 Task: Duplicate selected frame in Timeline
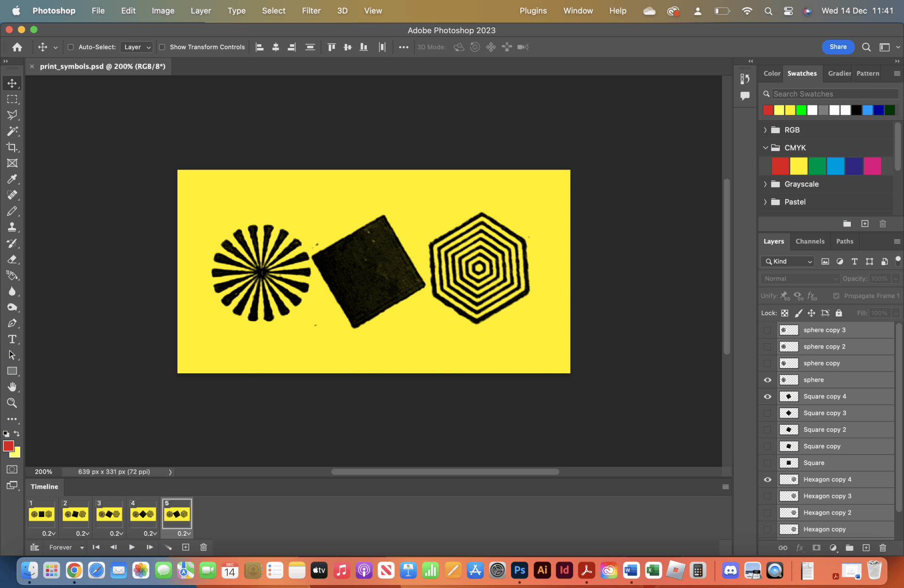point(186,547)
